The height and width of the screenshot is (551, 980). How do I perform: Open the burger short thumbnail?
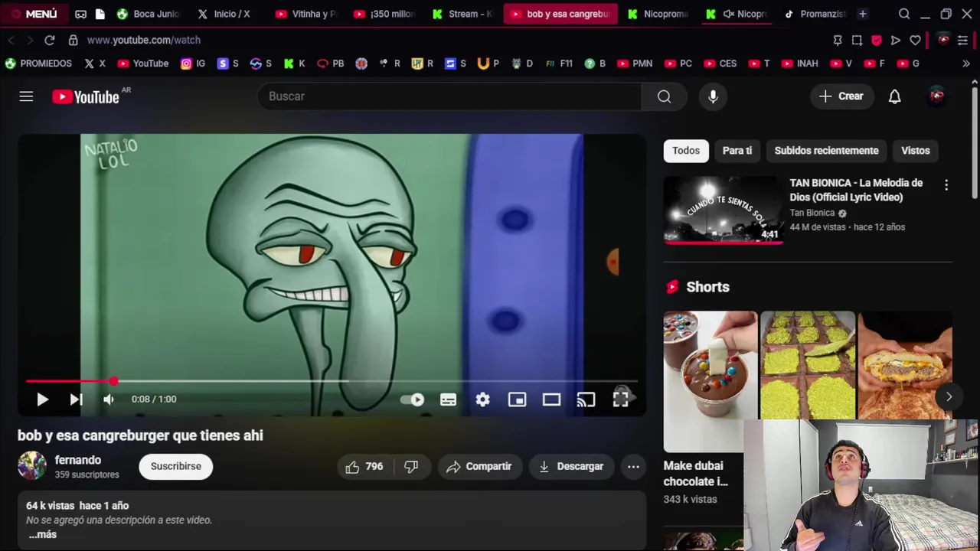(x=905, y=366)
